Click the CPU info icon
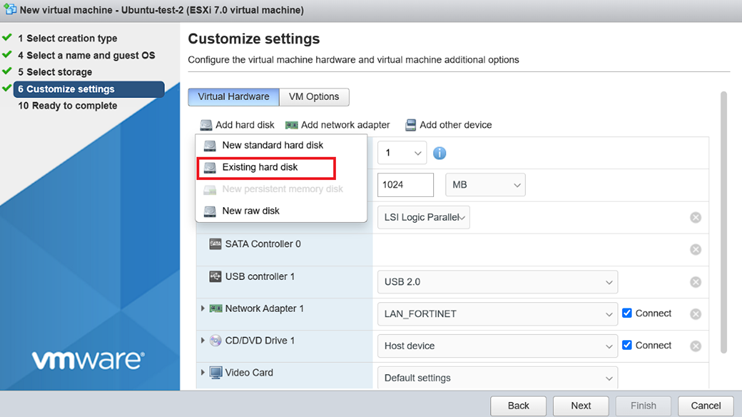Screen dimensions: 742x417 coord(439,153)
